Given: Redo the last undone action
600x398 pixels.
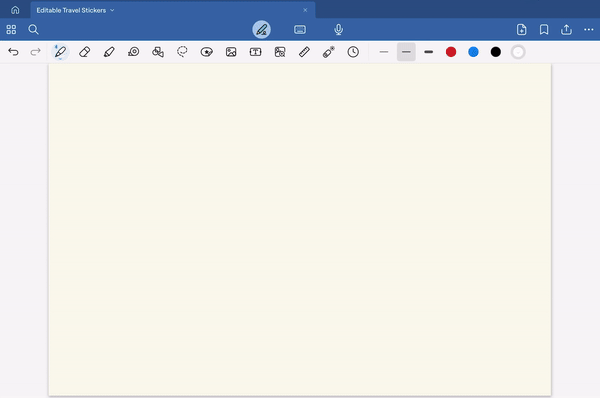Looking at the screenshot, I should pyautogui.click(x=36, y=52).
